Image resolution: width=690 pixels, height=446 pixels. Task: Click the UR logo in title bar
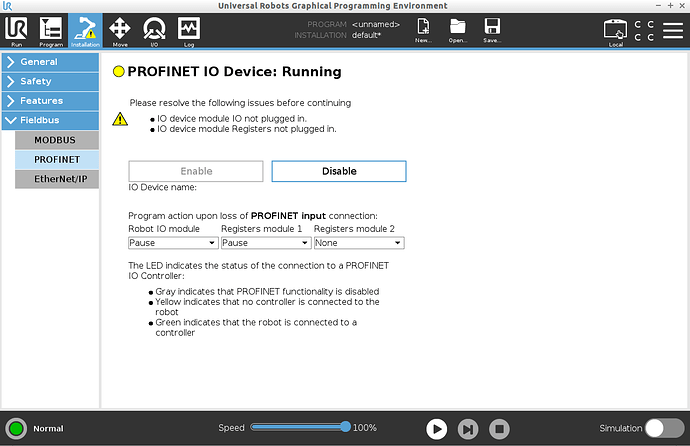(7, 6)
